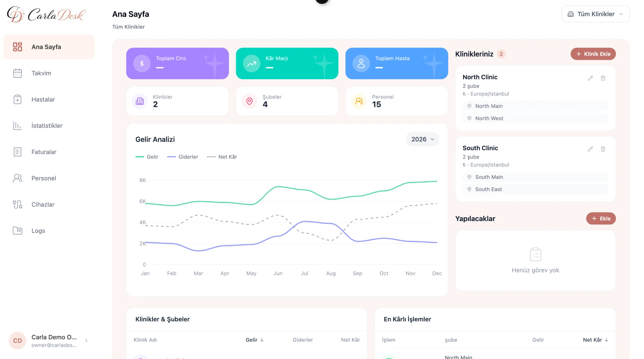
Task: Click the Kliniklerinizin count badge 2
Action: [501, 54]
